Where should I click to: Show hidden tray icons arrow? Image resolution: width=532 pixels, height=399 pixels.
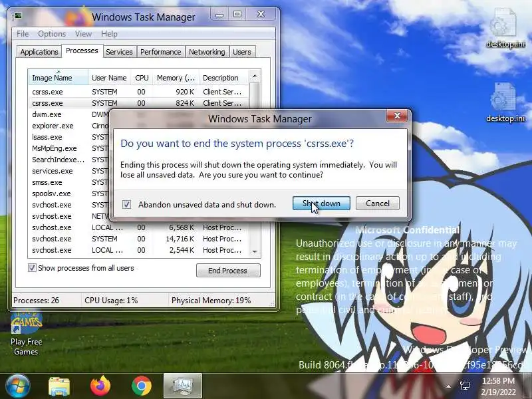point(448,386)
